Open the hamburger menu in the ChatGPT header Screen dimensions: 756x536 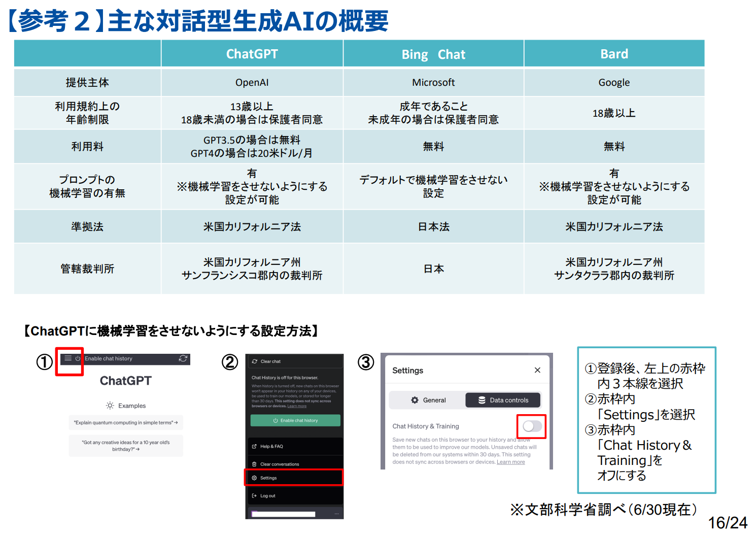coord(68,358)
